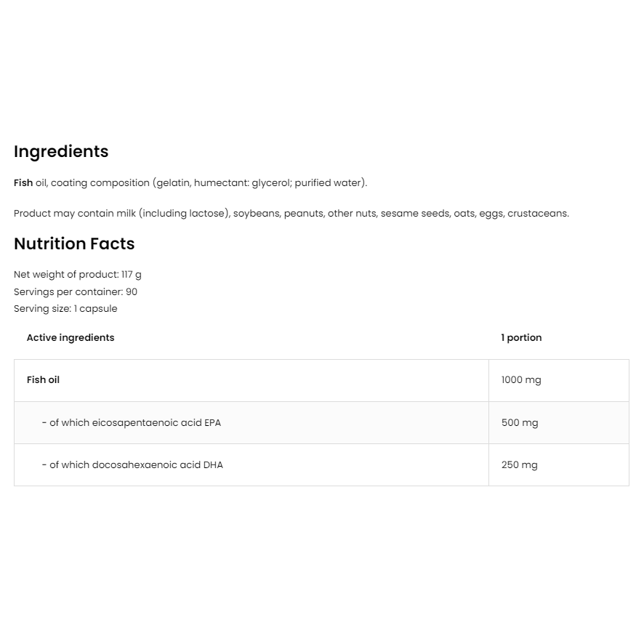
Task: Click the Serving size: 1 capsule line
Action: (x=65, y=308)
